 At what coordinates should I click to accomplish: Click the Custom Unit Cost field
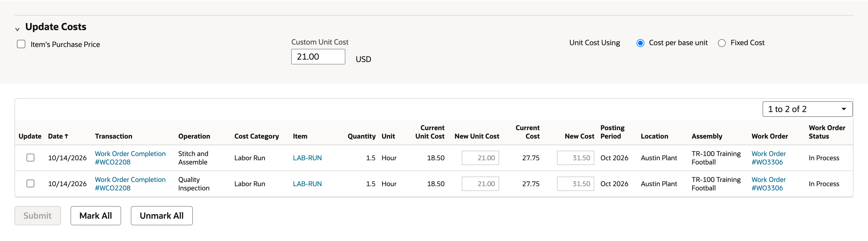(x=318, y=57)
